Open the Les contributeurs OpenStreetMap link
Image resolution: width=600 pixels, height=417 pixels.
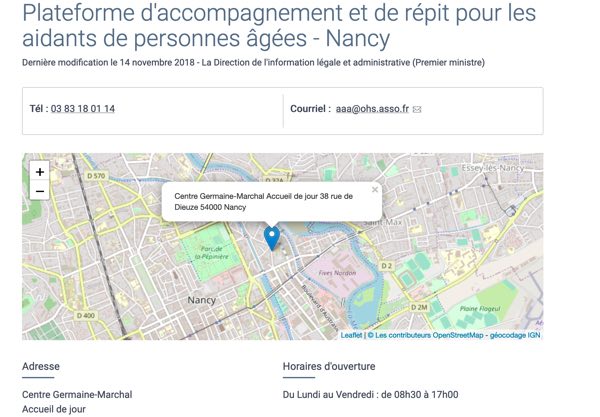tap(429, 335)
